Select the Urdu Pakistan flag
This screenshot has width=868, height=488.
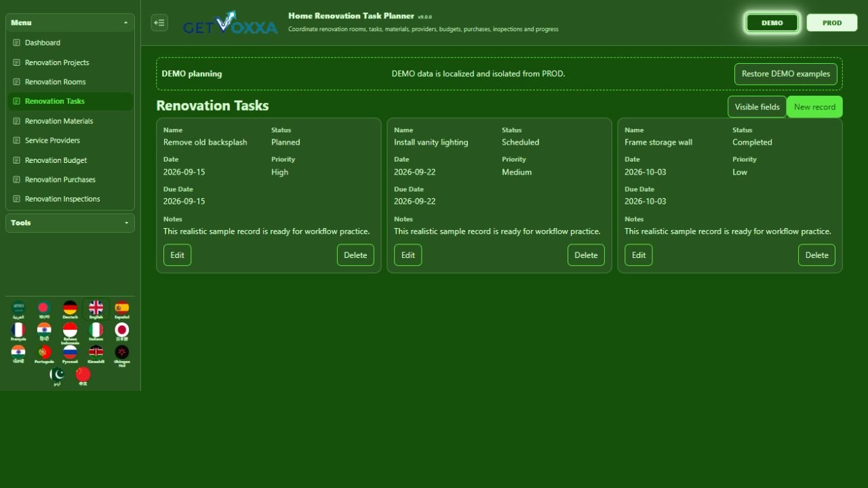[57, 377]
